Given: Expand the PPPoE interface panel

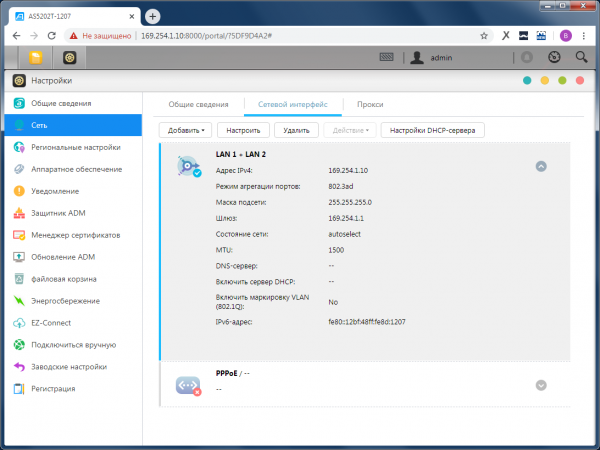Looking at the screenshot, I should point(541,385).
